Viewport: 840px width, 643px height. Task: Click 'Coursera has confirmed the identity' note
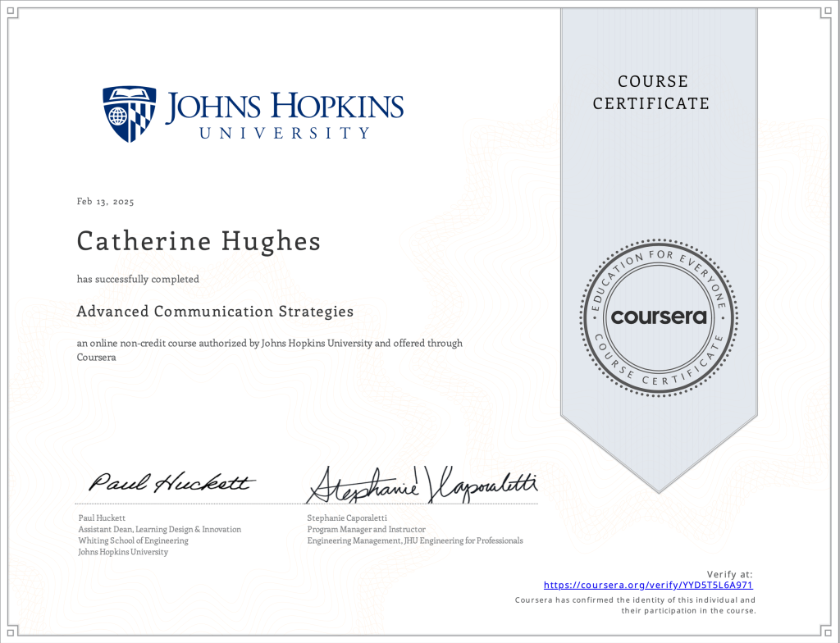point(636,605)
